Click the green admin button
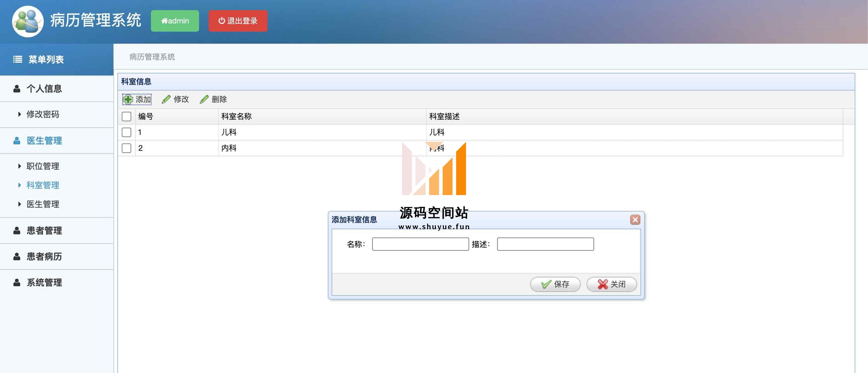 click(x=175, y=21)
